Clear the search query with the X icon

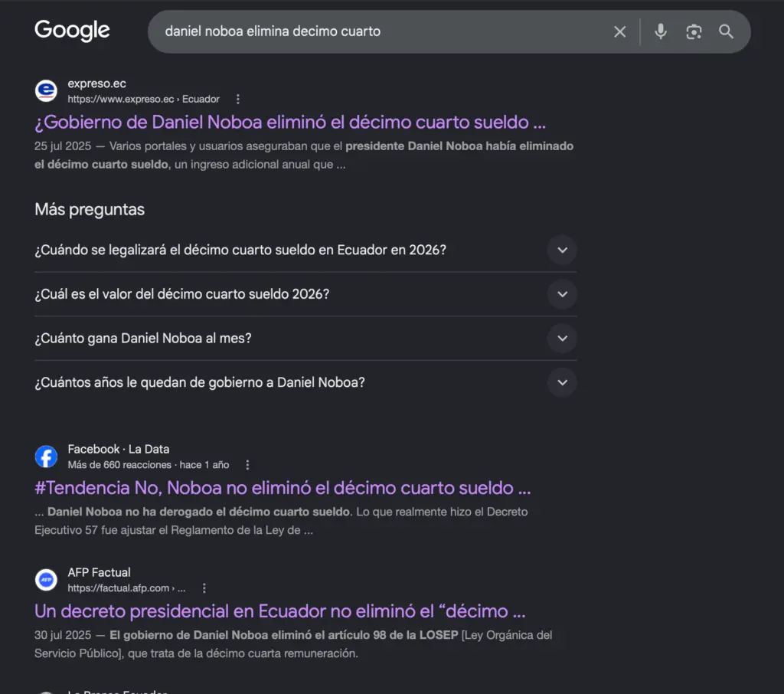[619, 31]
